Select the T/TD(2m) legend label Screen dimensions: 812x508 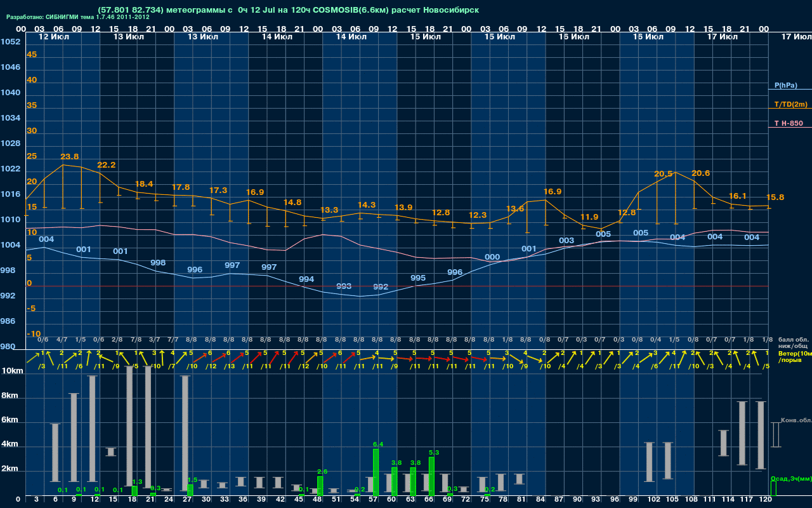point(790,104)
